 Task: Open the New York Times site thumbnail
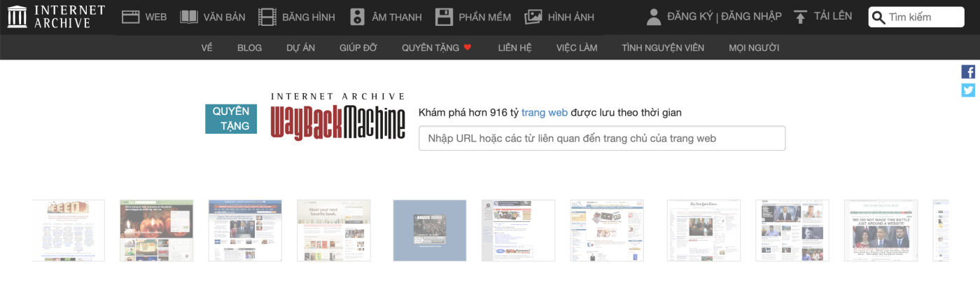pyautogui.click(x=703, y=230)
